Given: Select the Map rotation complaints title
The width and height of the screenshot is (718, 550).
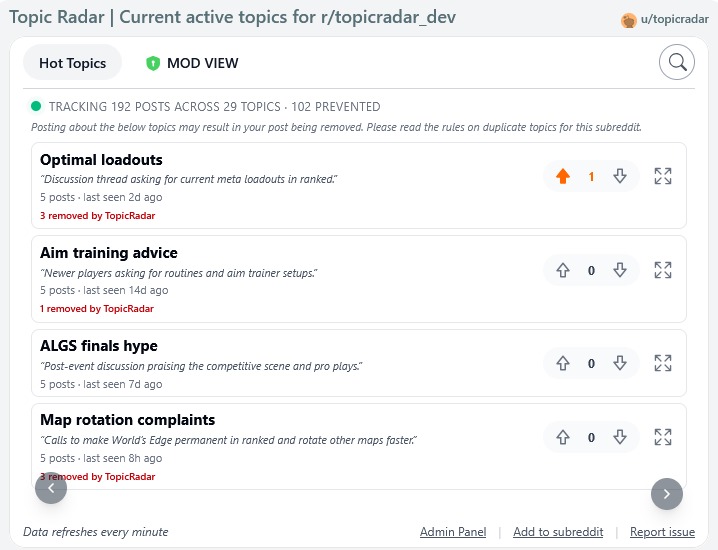Looking at the screenshot, I should pyautogui.click(x=127, y=420).
